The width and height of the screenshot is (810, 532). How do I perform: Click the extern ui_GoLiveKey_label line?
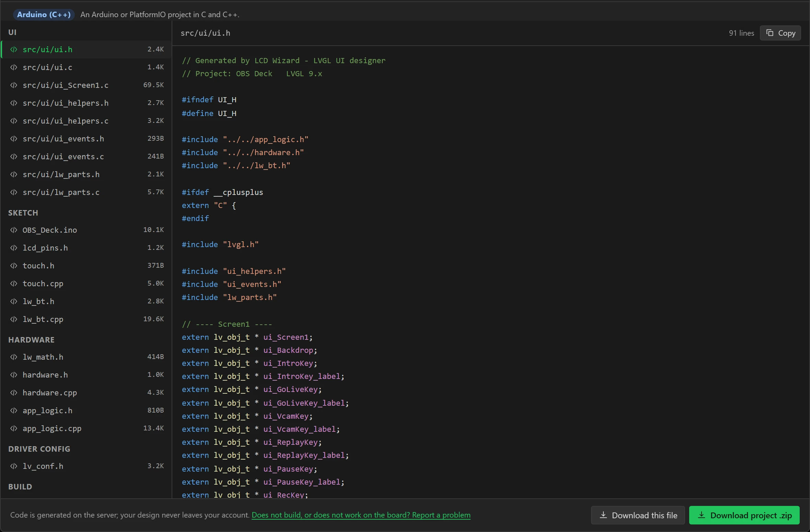coord(265,403)
